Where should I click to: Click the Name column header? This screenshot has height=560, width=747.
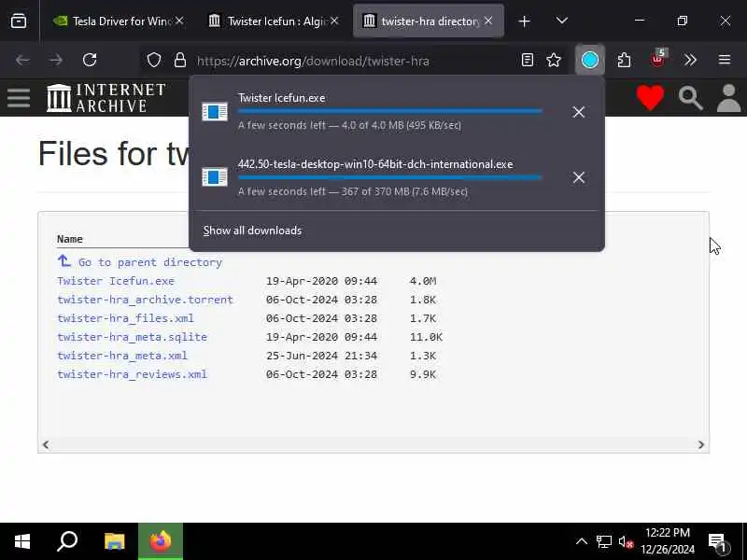[69, 239]
